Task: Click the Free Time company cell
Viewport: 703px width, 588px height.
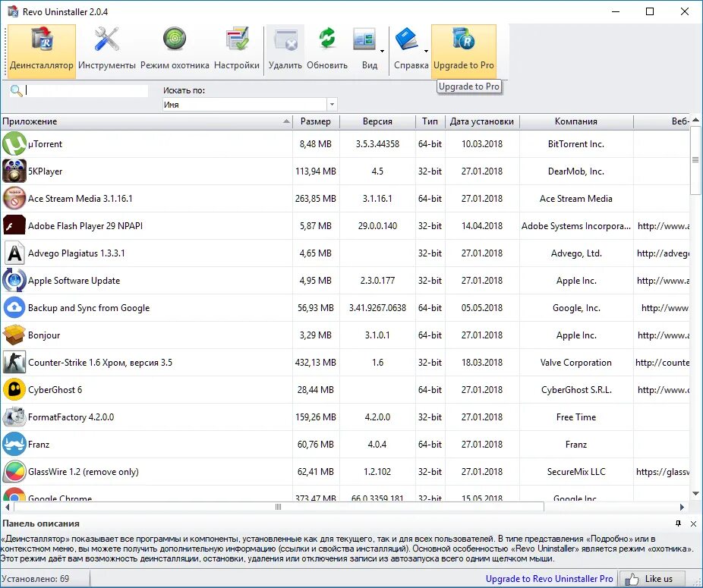Action: [x=576, y=417]
